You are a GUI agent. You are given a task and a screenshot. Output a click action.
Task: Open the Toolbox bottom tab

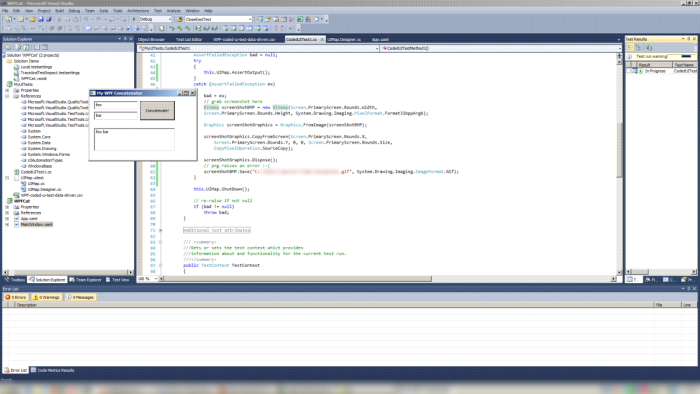[15, 280]
